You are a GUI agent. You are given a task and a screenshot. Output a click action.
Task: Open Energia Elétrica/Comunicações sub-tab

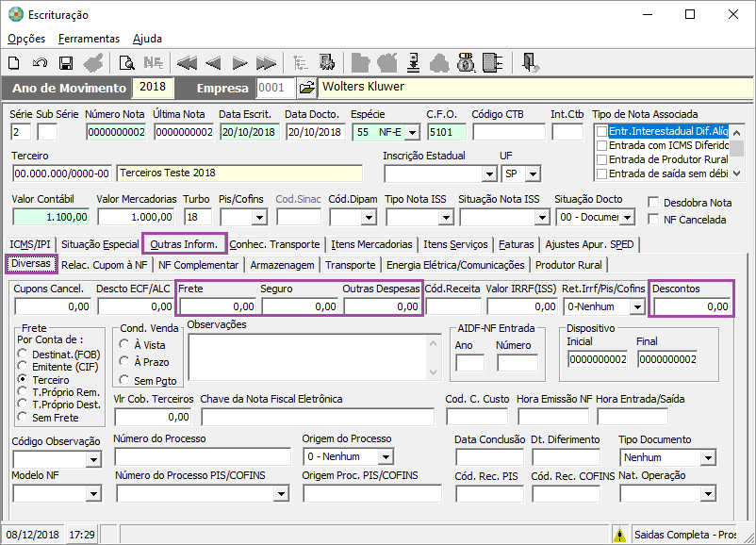tap(455, 265)
